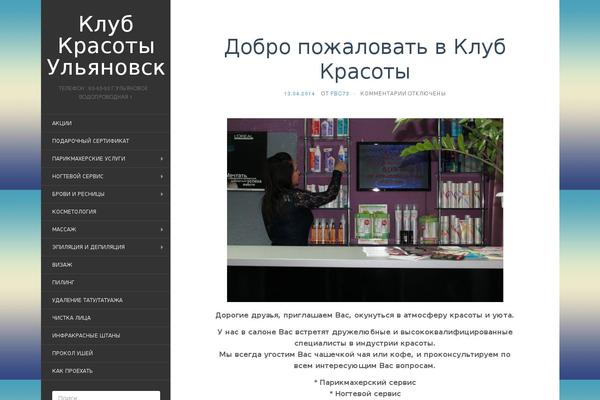Open Как проехать menu item
Viewport: 600px width, 400px height.
(106, 371)
